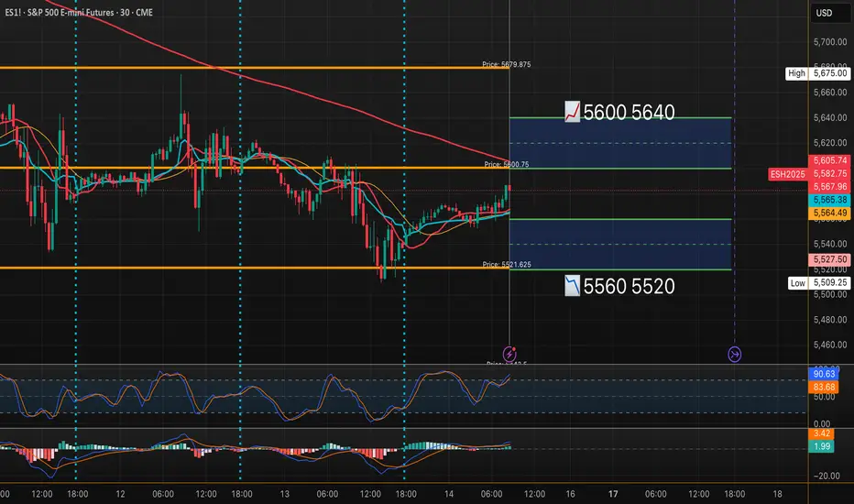The width and height of the screenshot is (854, 504).
Task: Click the cyan 5,565.38 moving average label
Action: (830, 200)
